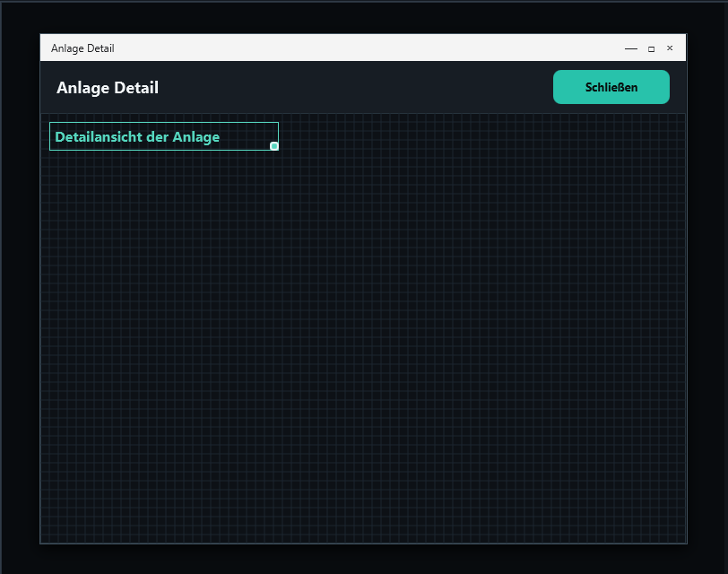
Task: Click the word Anlage in the teal label
Action: (196, 137)
